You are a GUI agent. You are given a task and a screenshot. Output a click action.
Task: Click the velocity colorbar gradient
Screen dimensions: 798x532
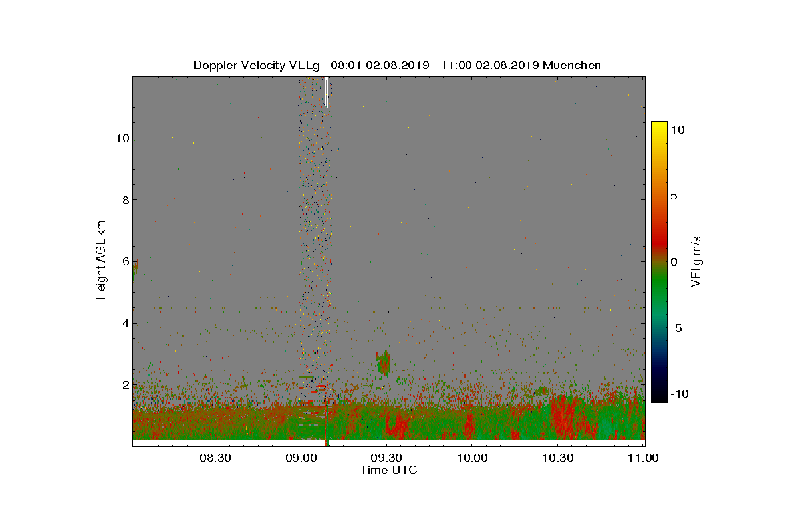point(658,261)
